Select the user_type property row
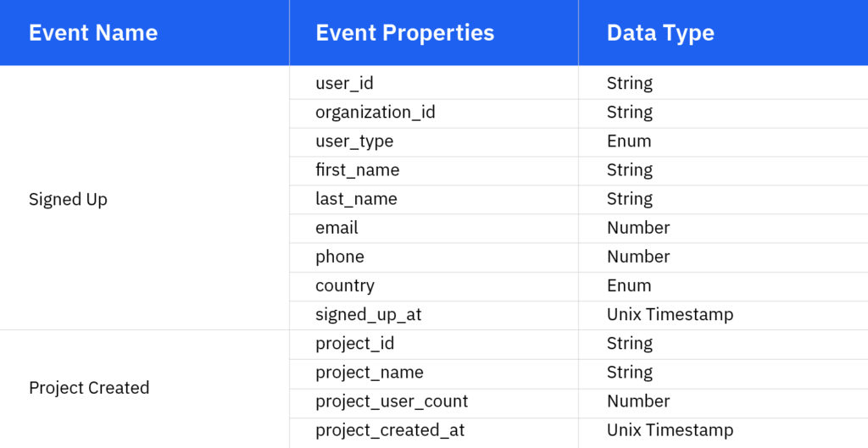This screenshot has width=868, height=448. [x=354, y=141]
